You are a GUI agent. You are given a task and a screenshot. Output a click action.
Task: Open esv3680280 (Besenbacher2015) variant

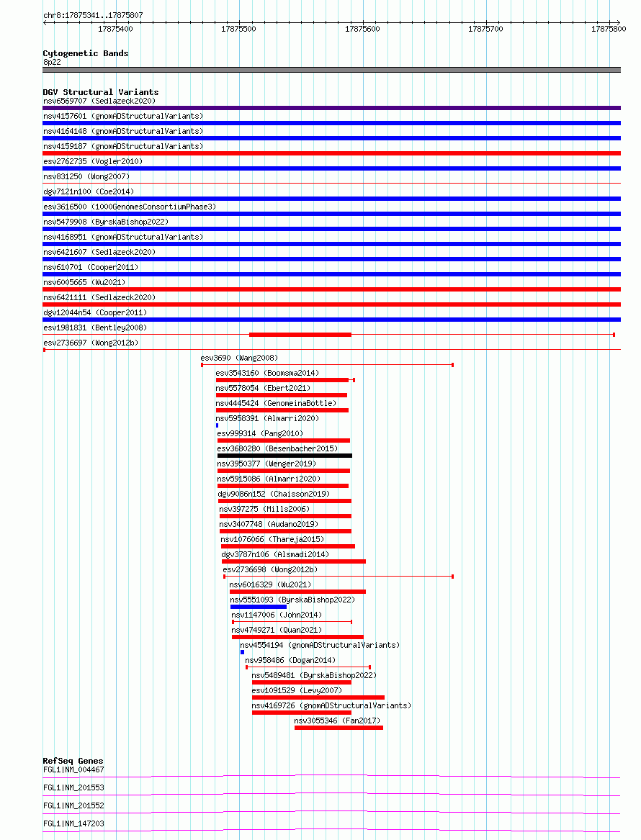(x=277, y=448)
